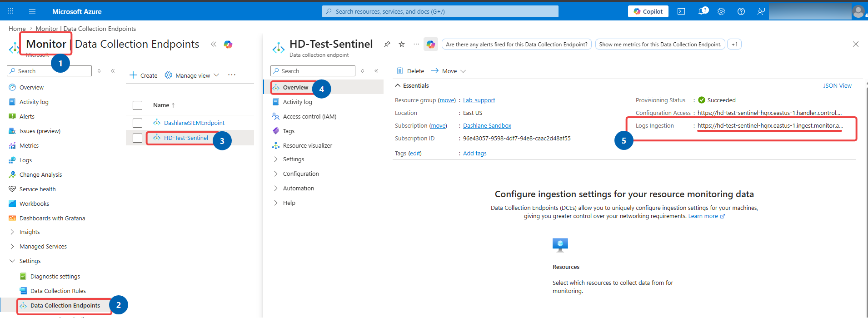Expand Insights section
Image resolution: width=868 pixels, height=318 pixels.
pos(29,232)
